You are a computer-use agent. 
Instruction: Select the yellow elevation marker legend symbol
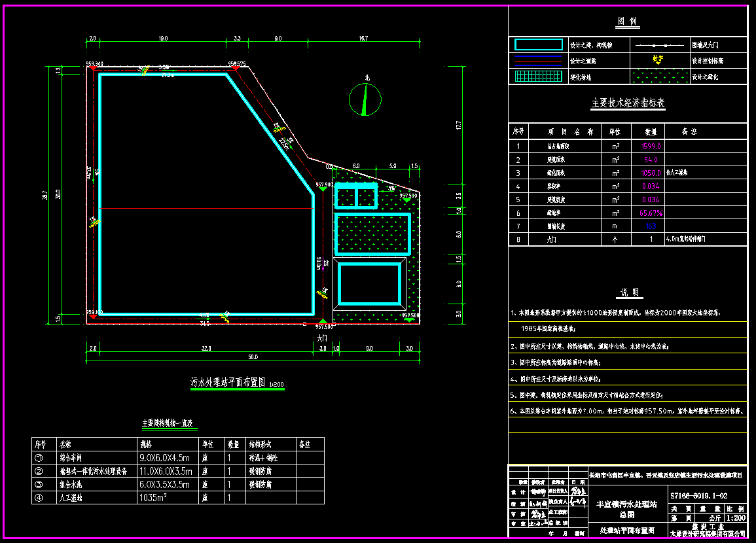(658, 59)
